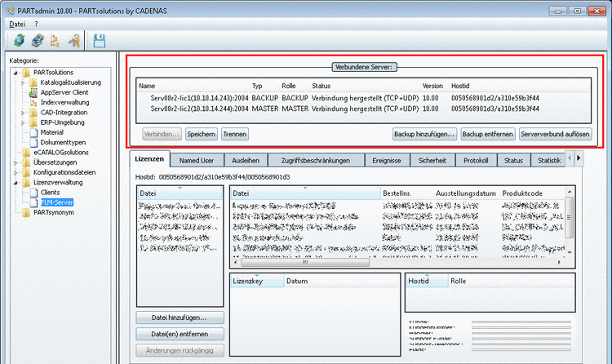Click the Speichern button

[202, 135]
